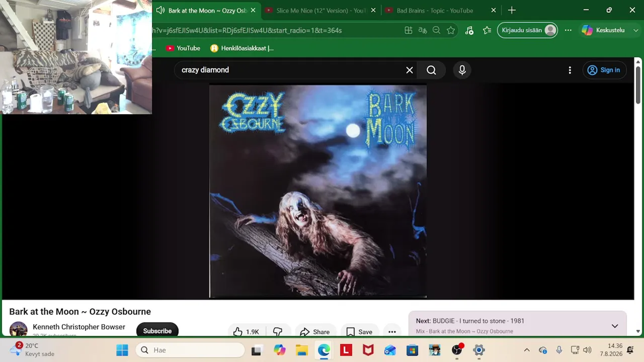Open the split screen icon in address bar
Screen dimensions: 644x362
pos(409,30)
